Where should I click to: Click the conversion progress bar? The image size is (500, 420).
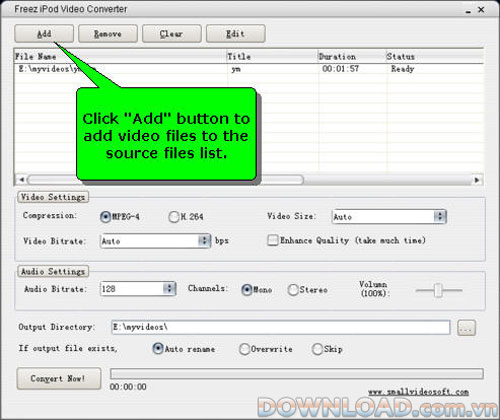tap(297, 374)
